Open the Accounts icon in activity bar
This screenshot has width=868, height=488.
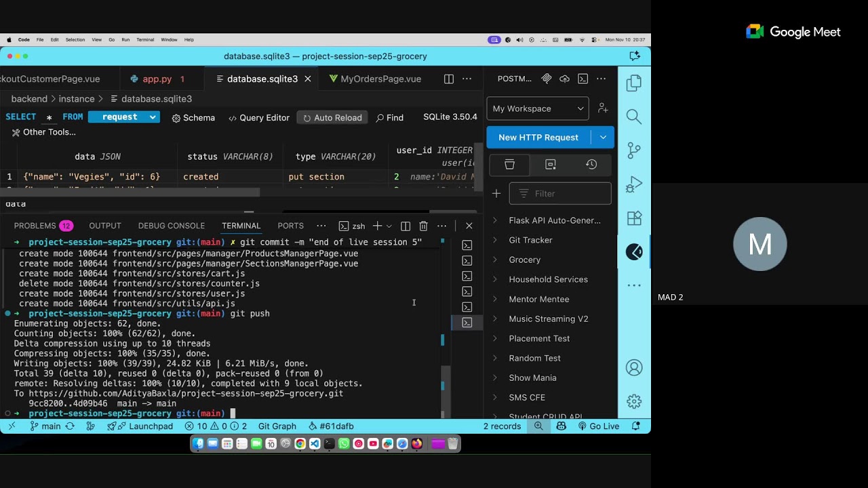click(x=634, y=368)
